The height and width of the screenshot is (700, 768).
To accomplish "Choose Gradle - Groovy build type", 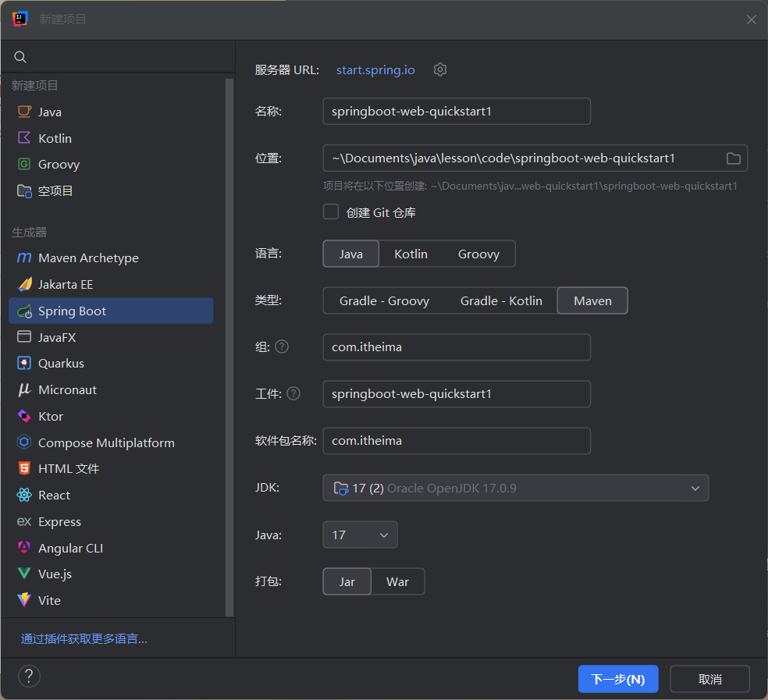I will (384, 300).
